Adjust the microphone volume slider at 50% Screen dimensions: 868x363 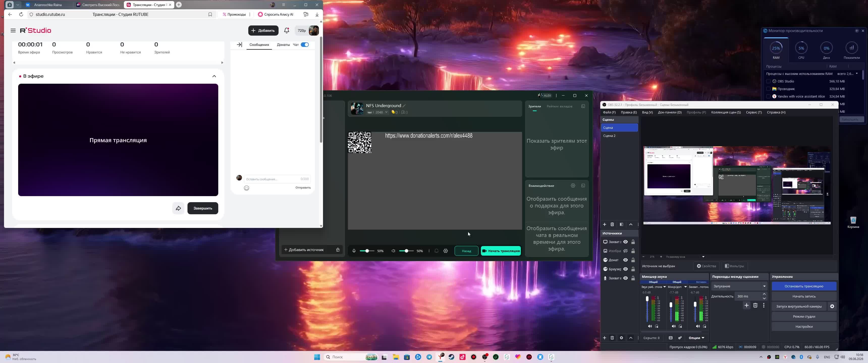coord(367,251)
